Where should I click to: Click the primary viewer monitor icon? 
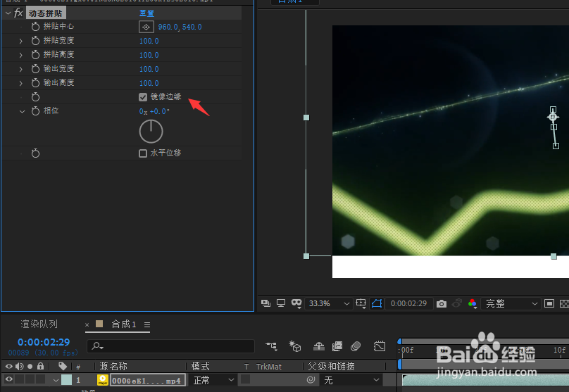[x=281, y=303]
